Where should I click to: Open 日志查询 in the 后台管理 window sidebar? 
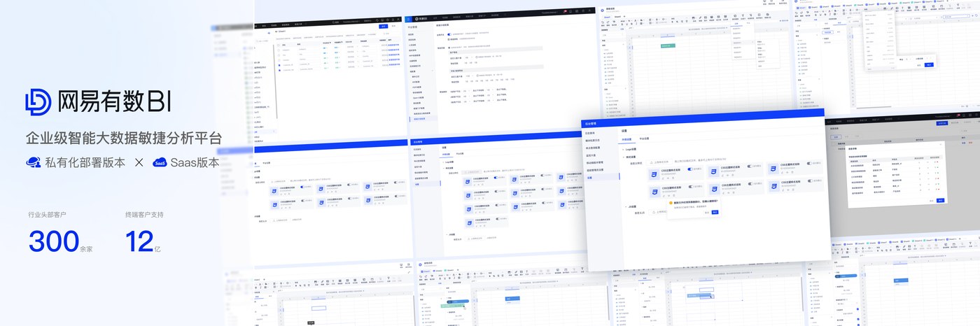pos(590,133)
